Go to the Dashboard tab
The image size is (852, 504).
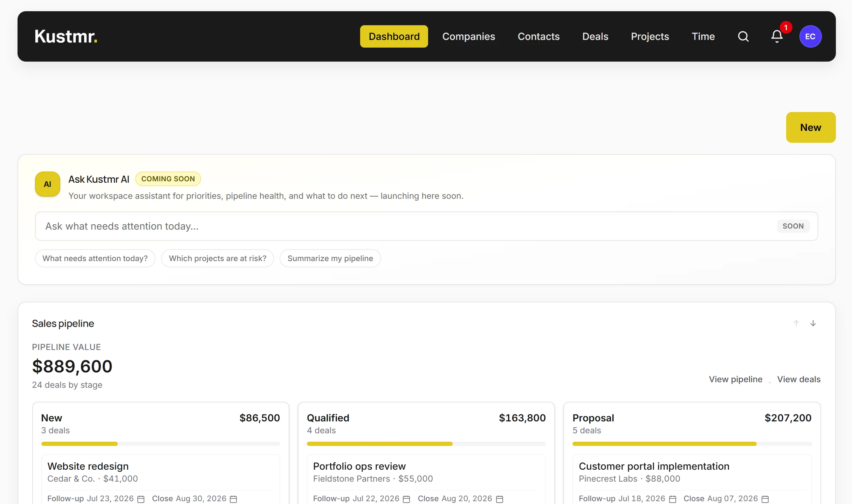(x=394, y=36)
